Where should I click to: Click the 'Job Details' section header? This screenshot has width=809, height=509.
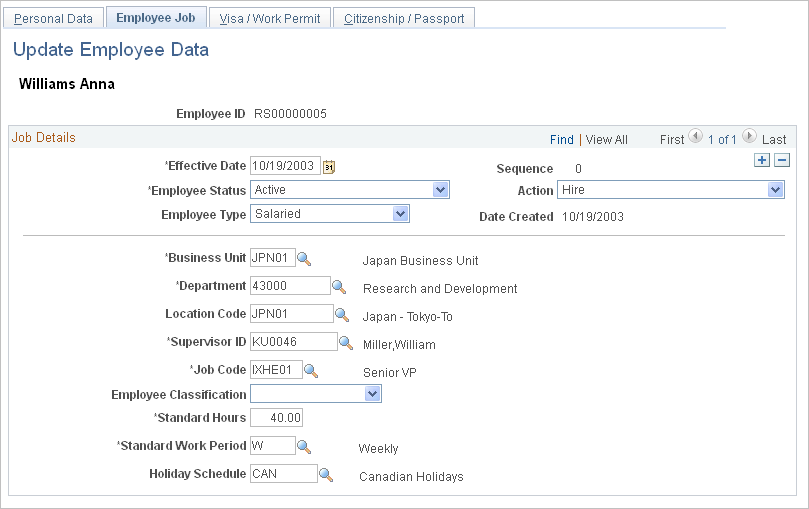coord(44,138)
